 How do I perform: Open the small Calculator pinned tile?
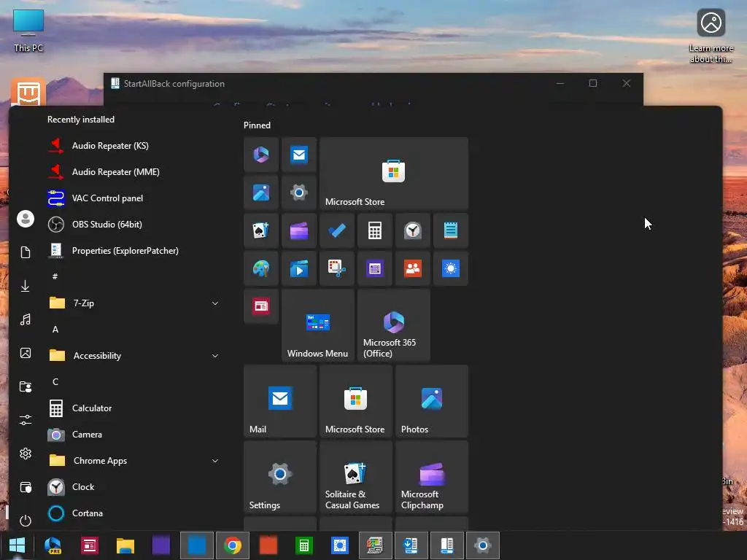coord(375,230)
